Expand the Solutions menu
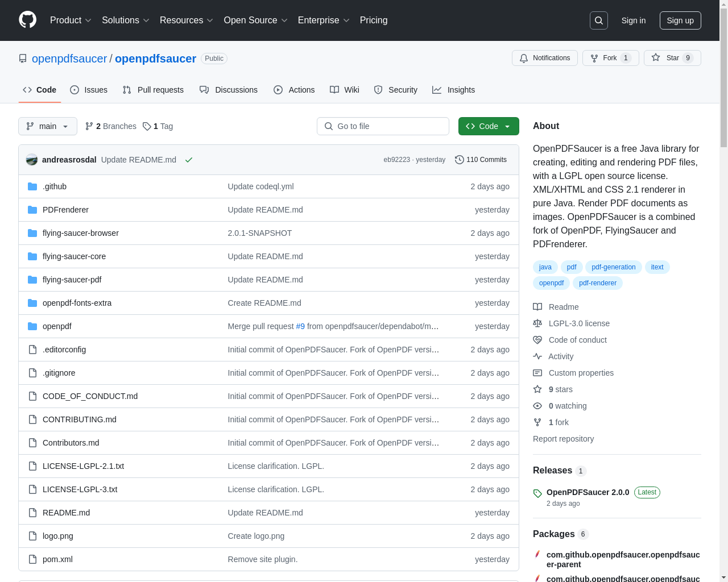 126,20
